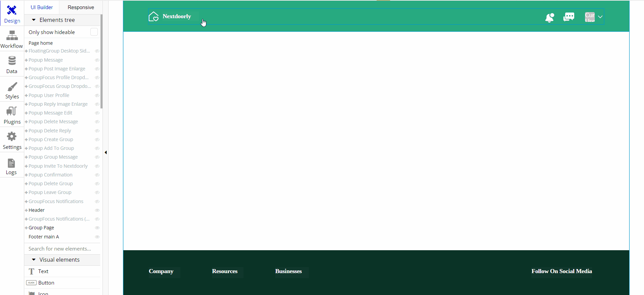
Task: Click the current user avatar image
Action: point(590,17)
